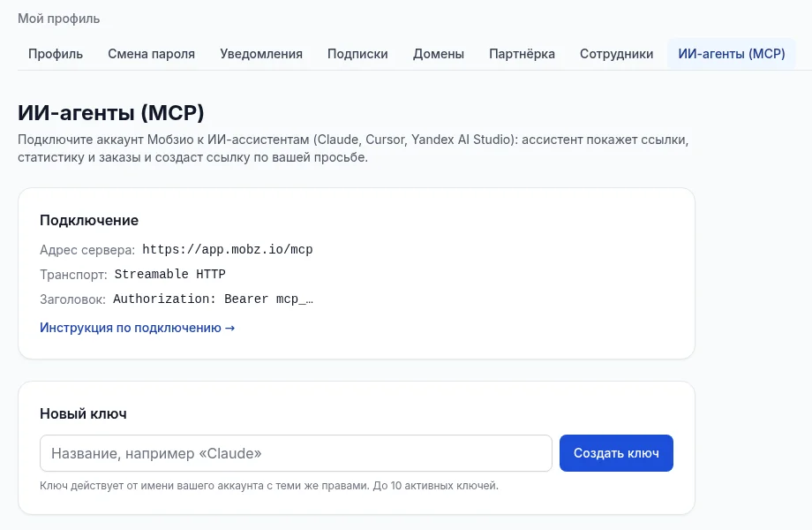Click the Подключите аккаунт Мобзио description text

(353, 148)
